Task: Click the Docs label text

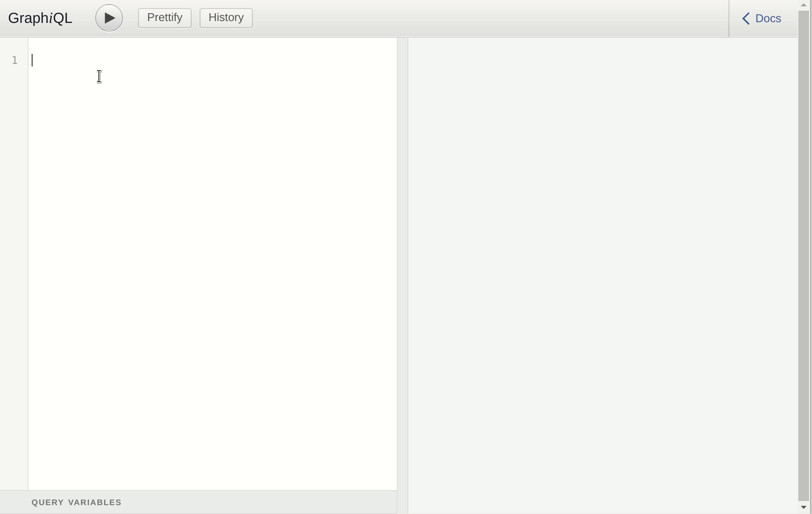Action: 768,18
